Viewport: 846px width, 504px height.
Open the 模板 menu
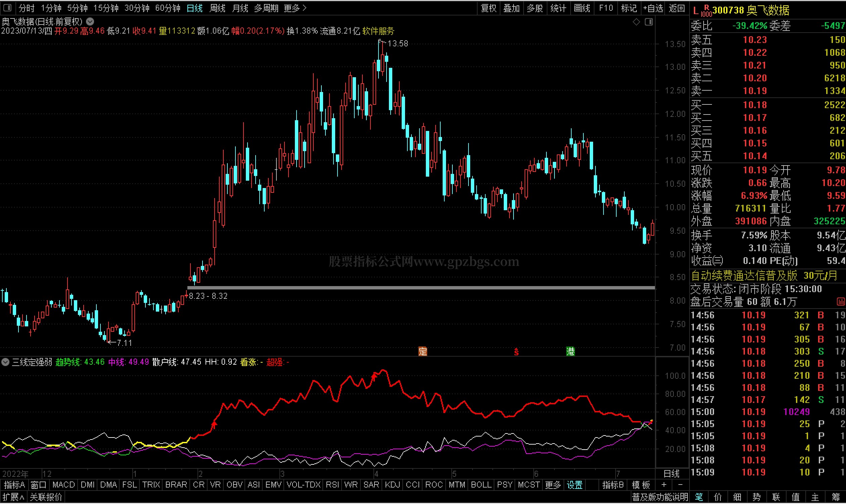(641, 485)
